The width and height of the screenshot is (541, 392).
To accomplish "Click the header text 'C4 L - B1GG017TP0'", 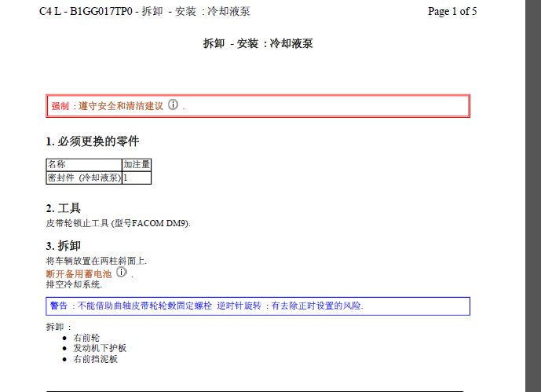I will (86, 11).
